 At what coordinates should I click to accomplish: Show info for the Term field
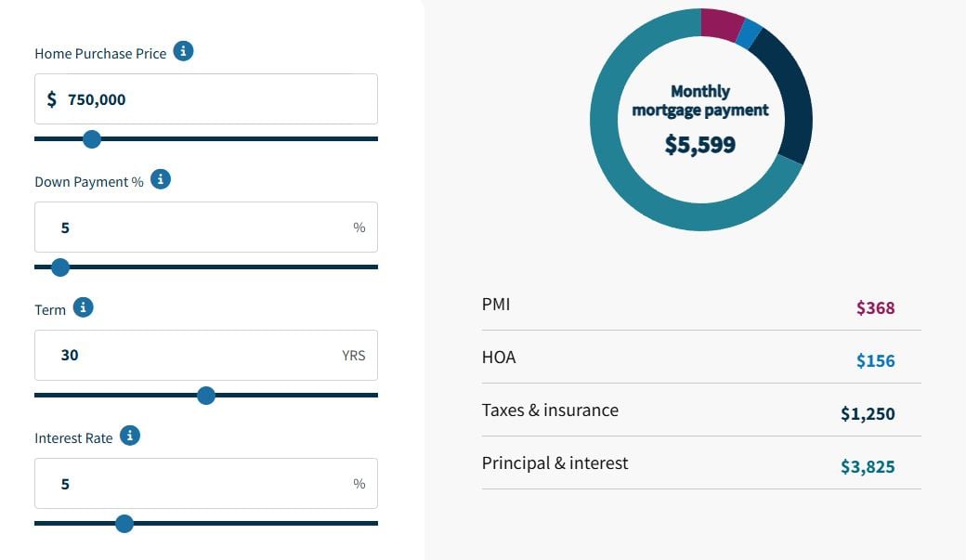pyautogui.click(x=84, y=307)
